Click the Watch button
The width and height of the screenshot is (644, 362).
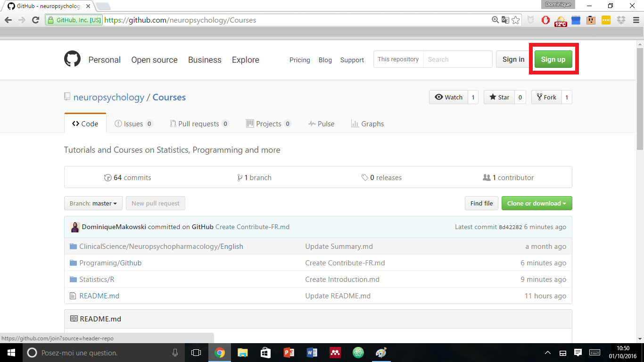(448, 97)
